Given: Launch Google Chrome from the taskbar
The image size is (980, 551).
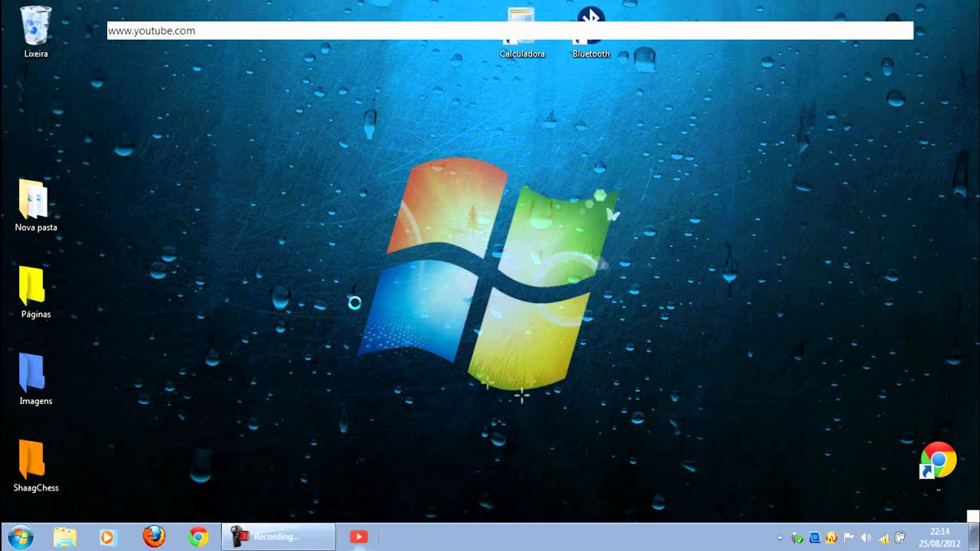Looking at the screenshot, I should coord(198,537).
